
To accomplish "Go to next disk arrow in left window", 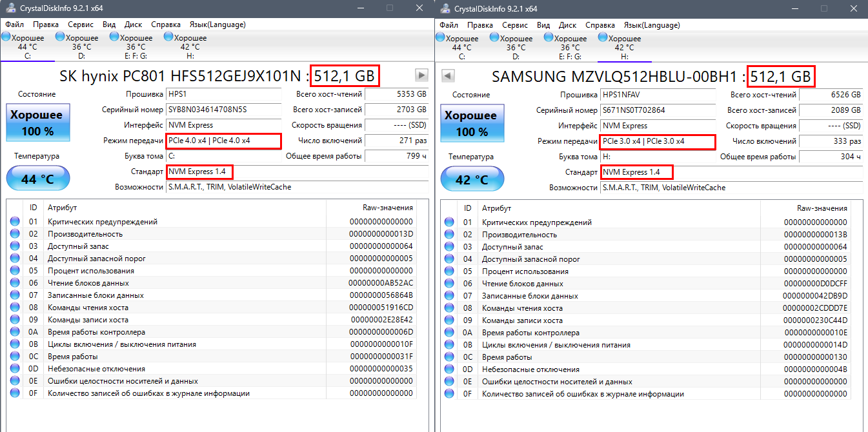I will coord(421,75).
